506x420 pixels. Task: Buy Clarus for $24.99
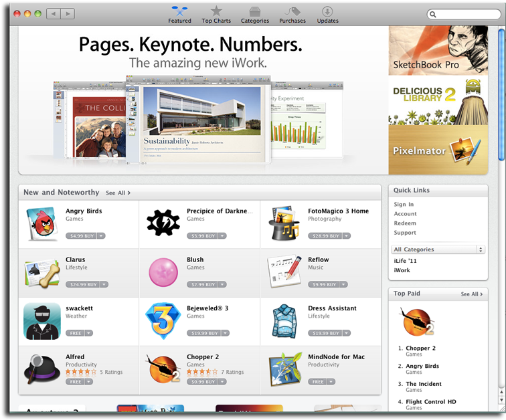(x=82, y=285)
